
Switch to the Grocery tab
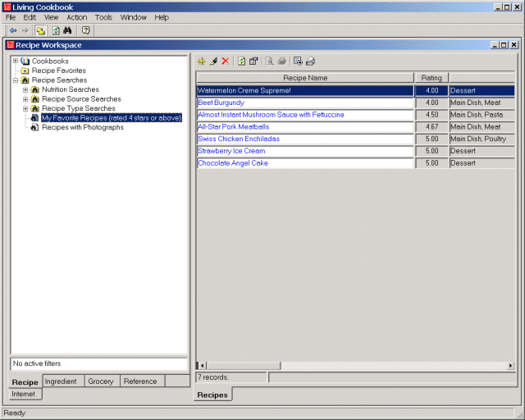click(102, 381)
